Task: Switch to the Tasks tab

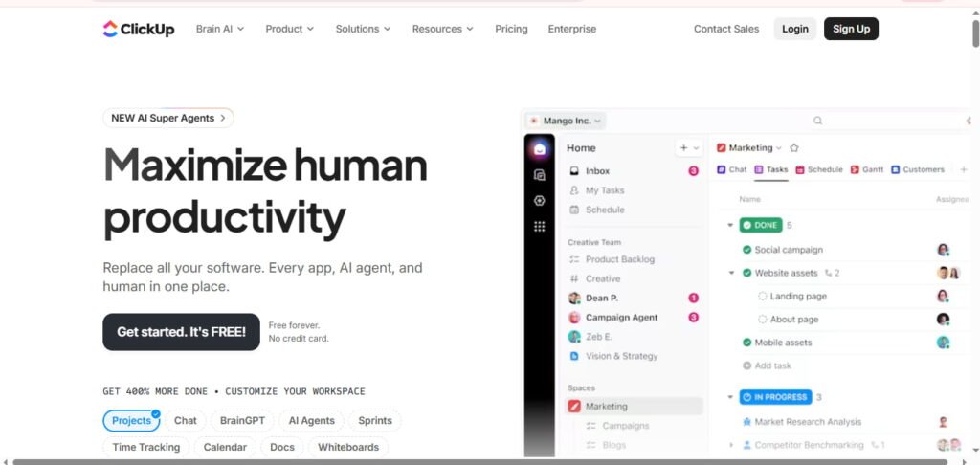Action: 770,169
